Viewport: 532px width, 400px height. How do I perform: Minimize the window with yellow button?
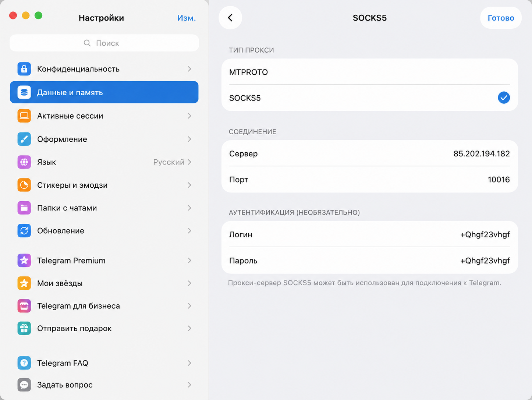[26, 15]
